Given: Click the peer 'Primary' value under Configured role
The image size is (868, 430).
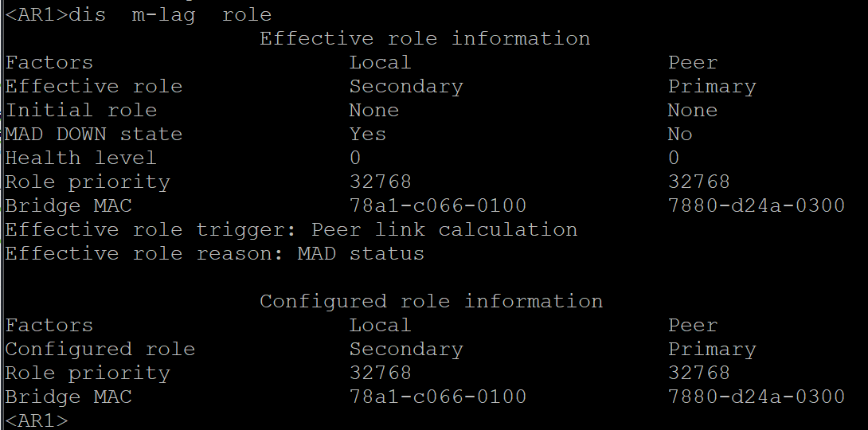Looking at the screenshot, I should point(711,350).
